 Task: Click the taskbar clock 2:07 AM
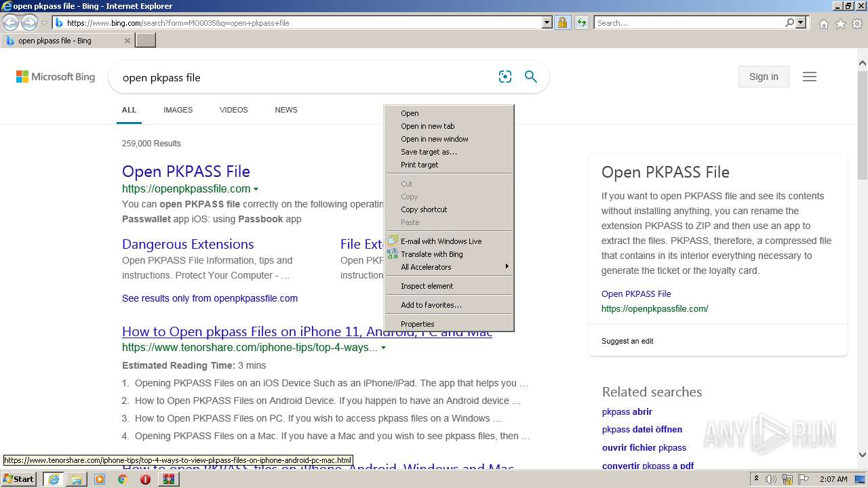coord(833,479)
